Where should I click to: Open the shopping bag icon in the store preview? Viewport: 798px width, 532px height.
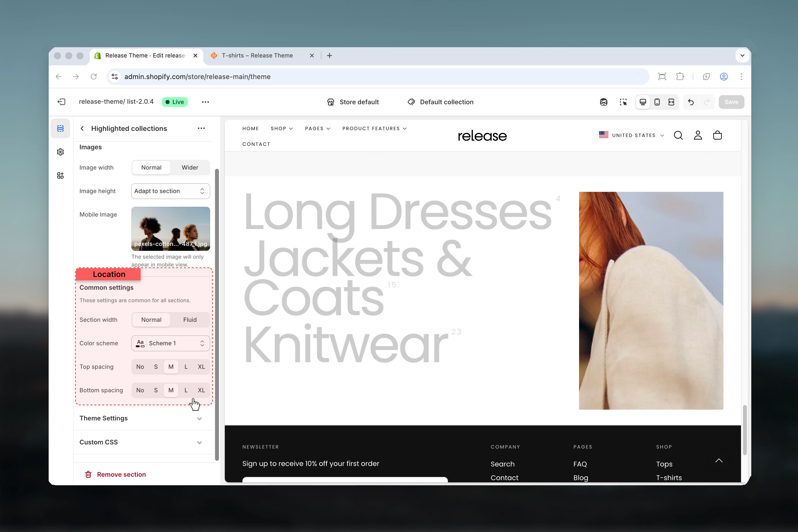pos(717,135)
